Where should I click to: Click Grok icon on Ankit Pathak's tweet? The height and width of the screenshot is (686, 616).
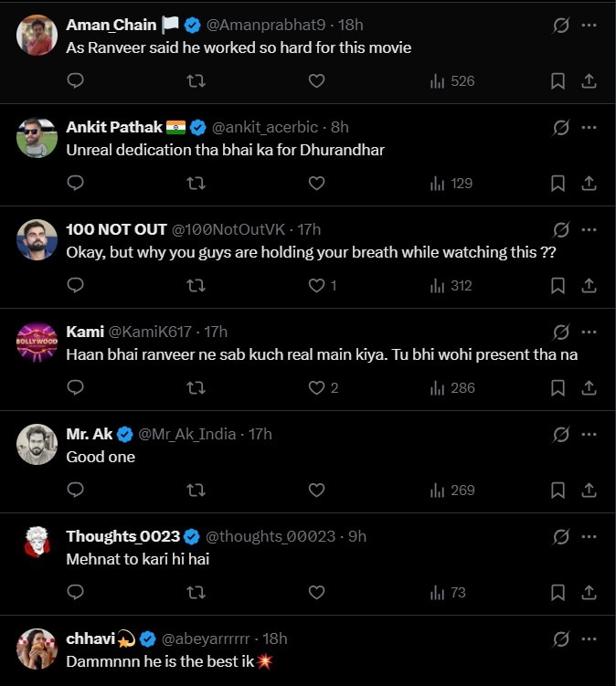pos(561,128)
